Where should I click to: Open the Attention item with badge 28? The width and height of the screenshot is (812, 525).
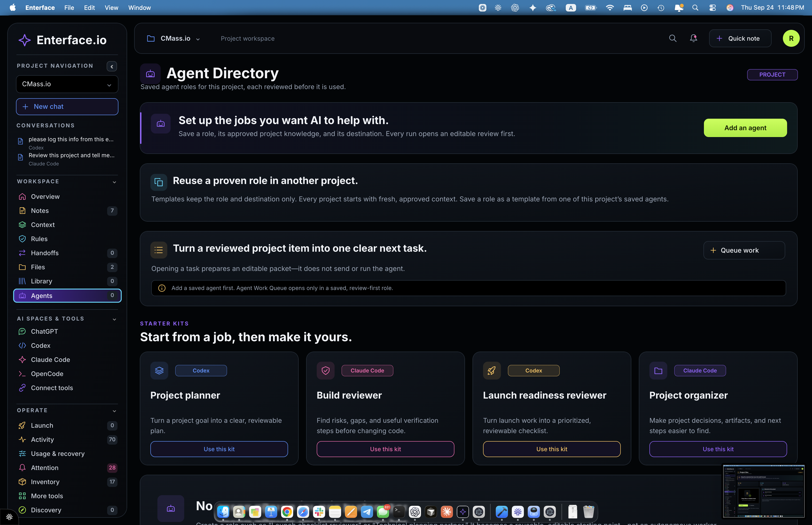(67, 468)
